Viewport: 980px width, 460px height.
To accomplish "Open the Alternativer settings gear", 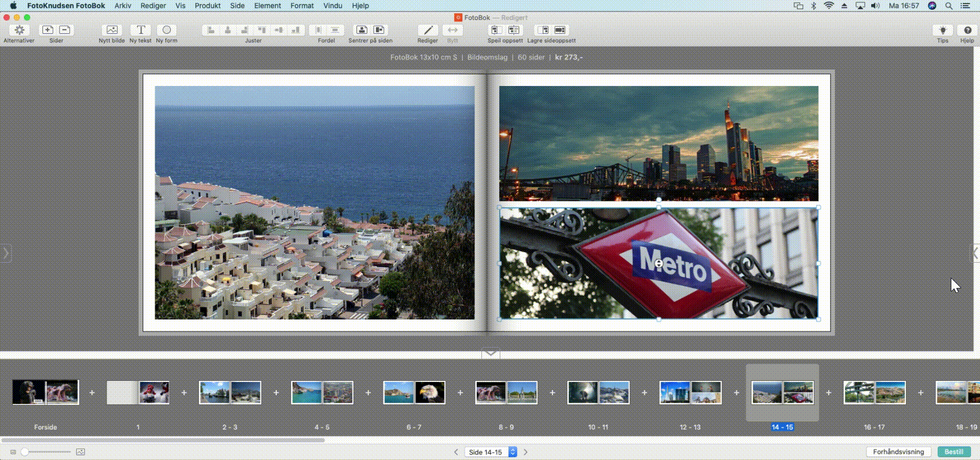I will (19, 30).
